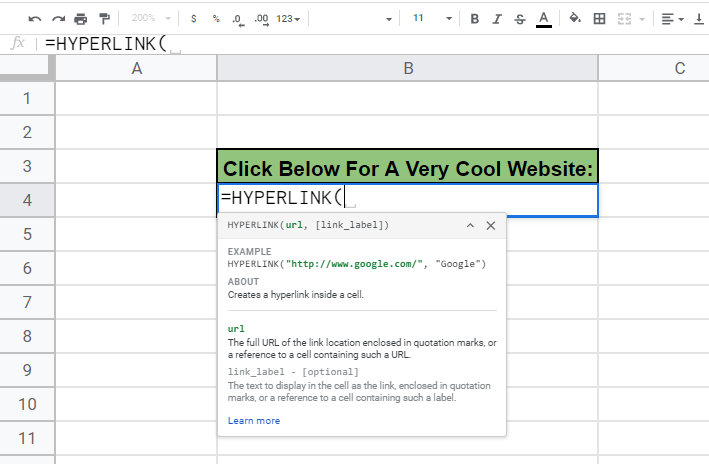
Task: Open the font size 11 dropdown
Action: point(432,19)
